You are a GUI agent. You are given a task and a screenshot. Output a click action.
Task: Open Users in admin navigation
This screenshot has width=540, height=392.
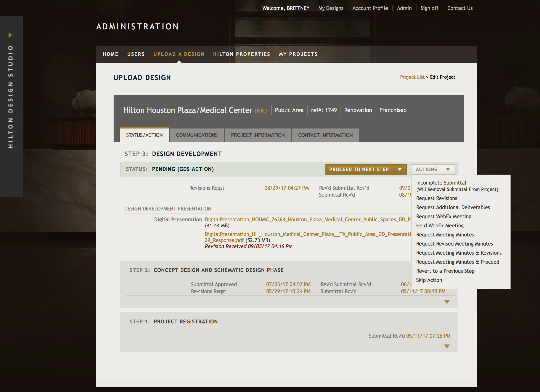[x=136, y=54]
